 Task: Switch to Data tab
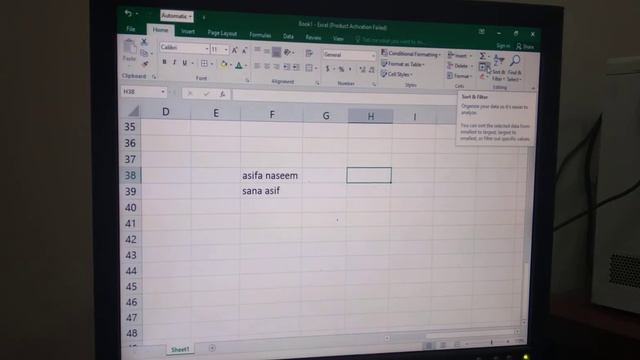tap(288, 36)
